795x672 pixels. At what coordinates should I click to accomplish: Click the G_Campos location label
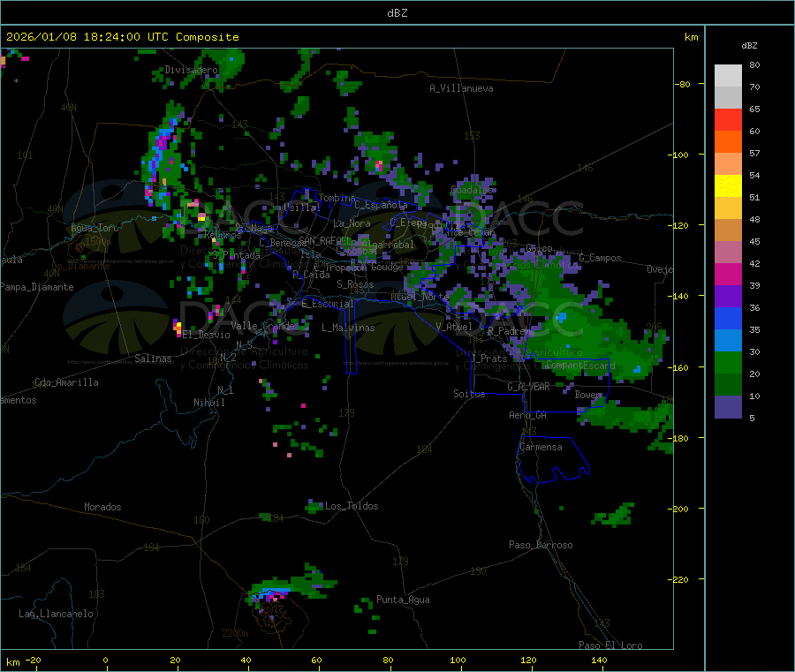tap(600, 258)
